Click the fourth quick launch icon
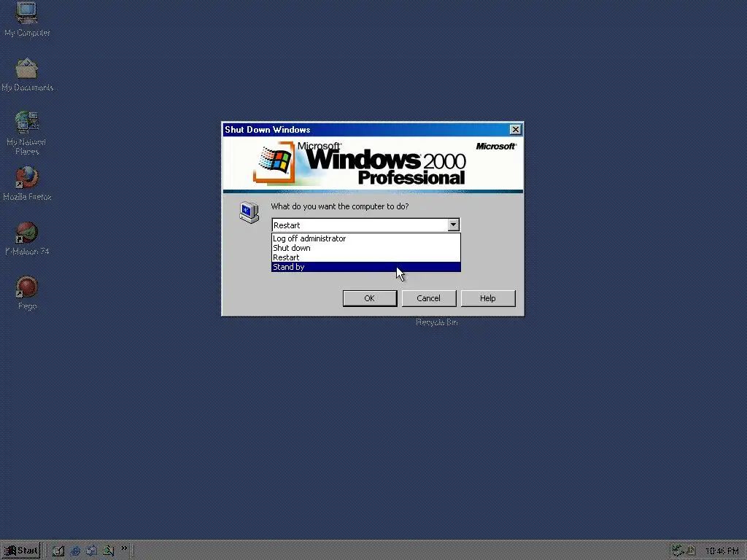 108,551
